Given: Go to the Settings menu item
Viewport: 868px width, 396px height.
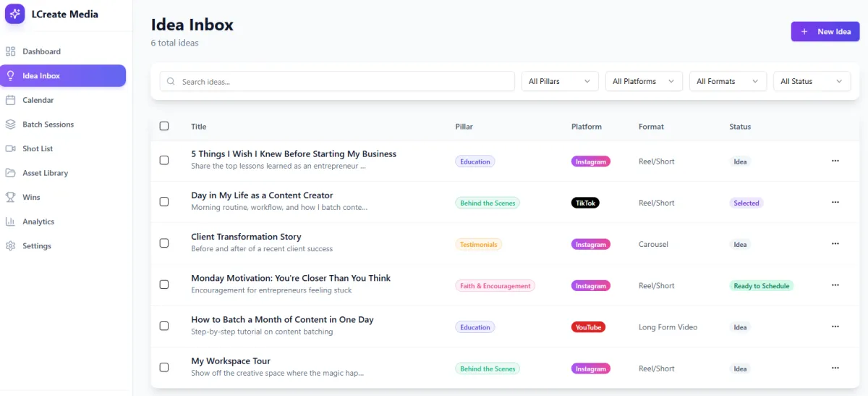Looking at the screenshot, I should point(37,246).
